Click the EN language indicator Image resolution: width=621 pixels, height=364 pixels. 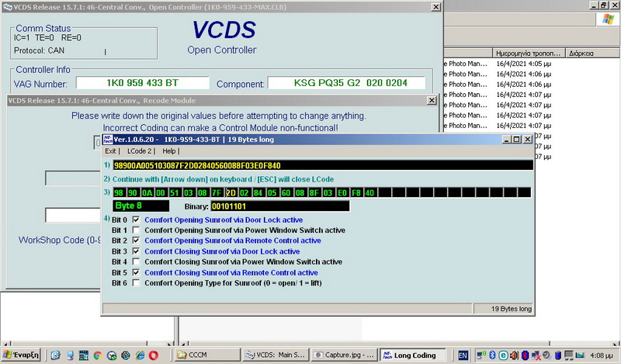coord(463,355)
